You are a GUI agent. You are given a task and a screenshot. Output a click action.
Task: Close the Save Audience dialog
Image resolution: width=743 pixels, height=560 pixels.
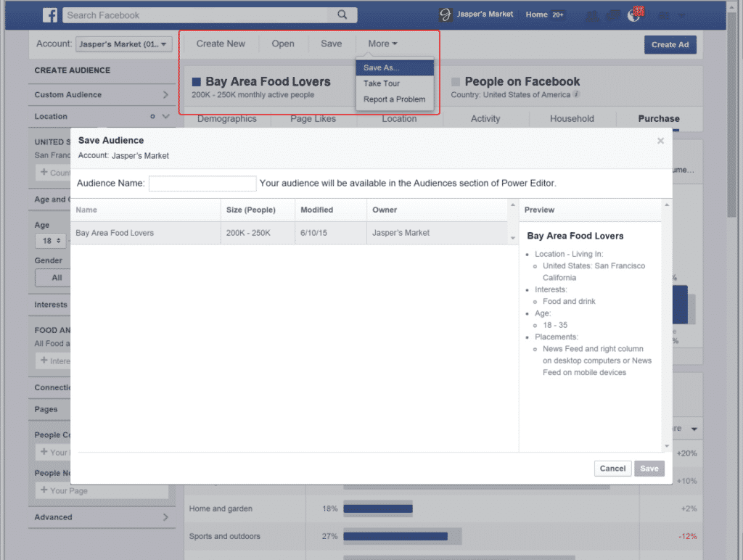(x=660, y=141)
